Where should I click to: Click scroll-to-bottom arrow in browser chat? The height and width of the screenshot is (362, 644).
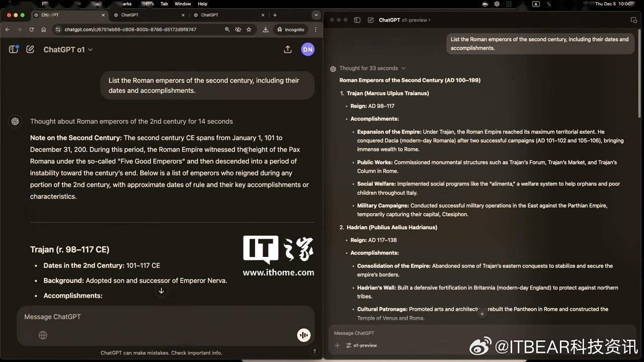coord(161,291)
